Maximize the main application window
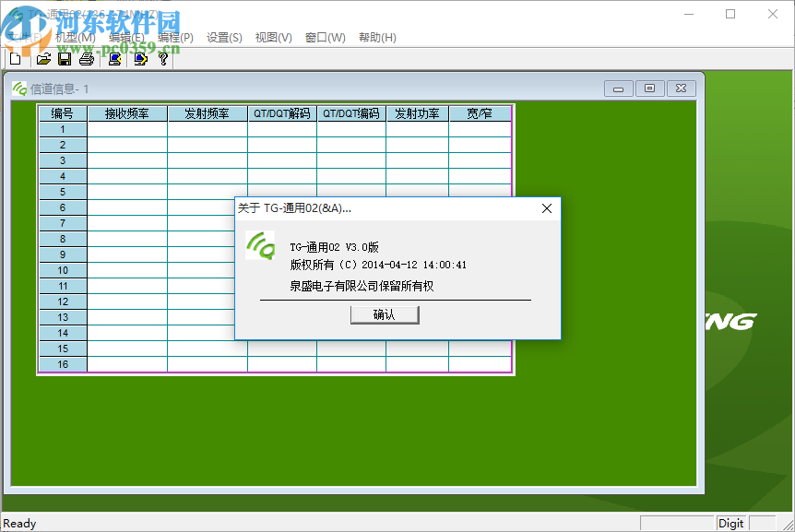795x532 pixels. (x=730, y=14)
